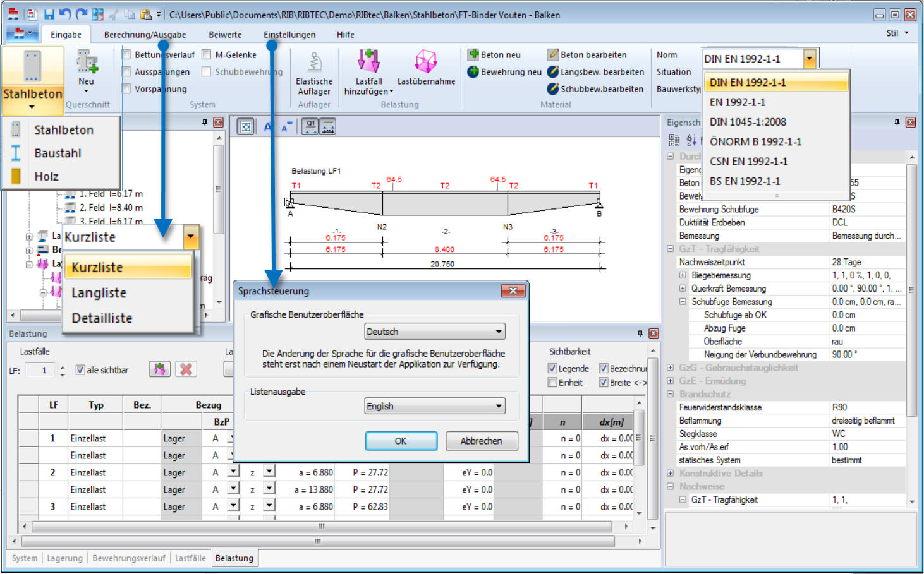Click the zoom-to-fit icon in graphics toolbar

pos(246,127)
